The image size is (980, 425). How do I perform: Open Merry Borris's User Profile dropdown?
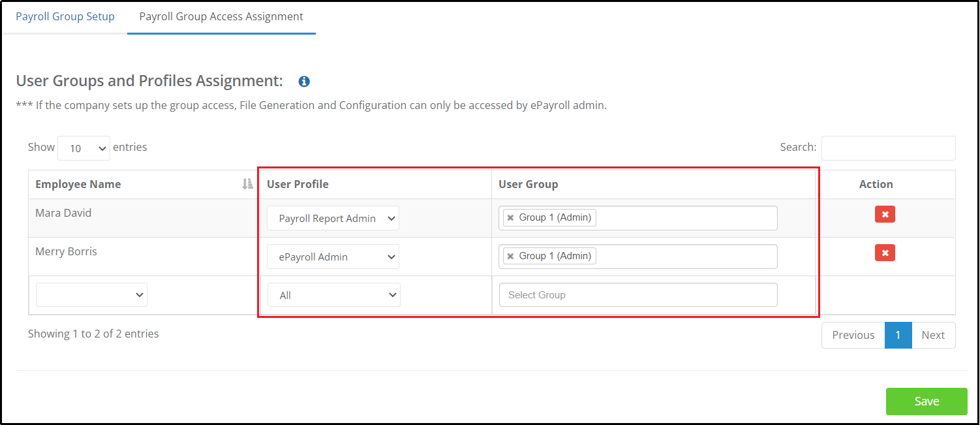pos(333,257)
